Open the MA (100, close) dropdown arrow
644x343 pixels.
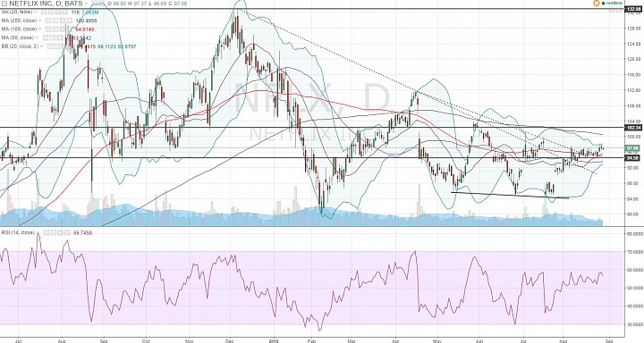(x=40, y=29)
